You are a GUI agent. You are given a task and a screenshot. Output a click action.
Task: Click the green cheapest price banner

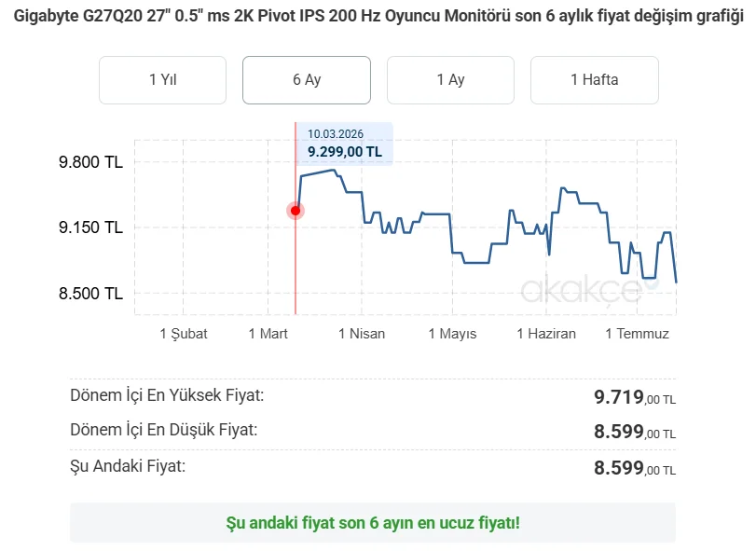coord(373,522)
